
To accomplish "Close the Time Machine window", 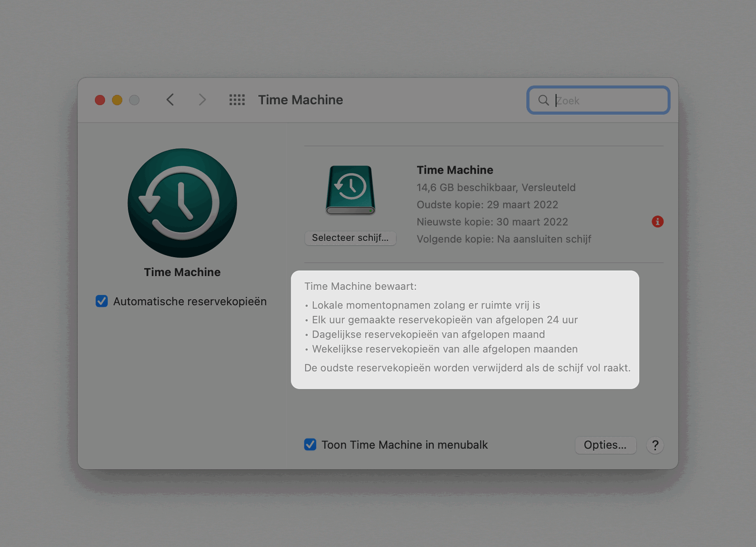I will [100, 100].
